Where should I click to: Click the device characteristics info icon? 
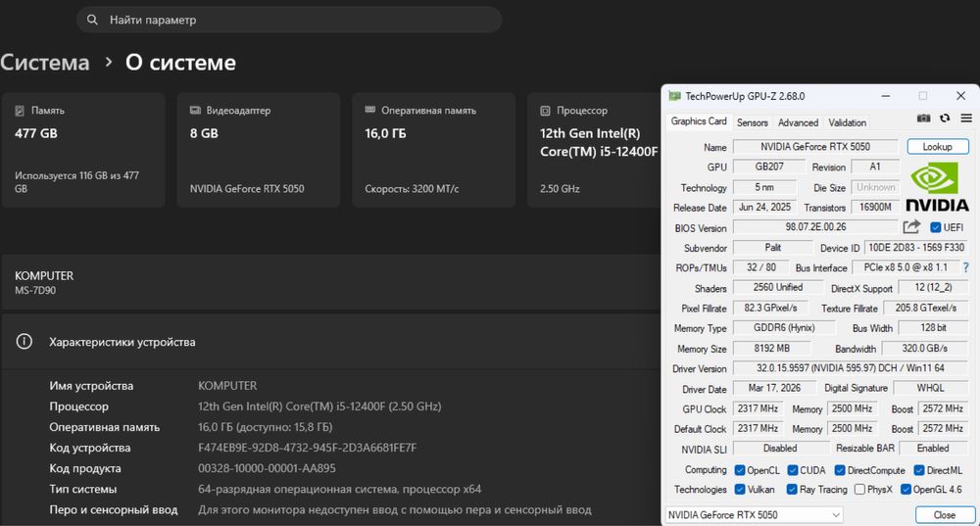pyautogui.click(x=24, y=342)
